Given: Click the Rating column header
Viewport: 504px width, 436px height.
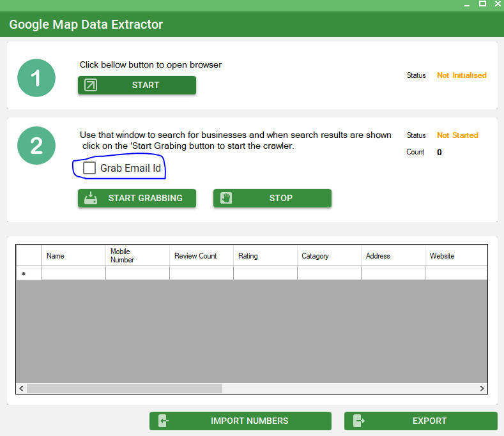Looking at the screenshot, I should tap(266, 256).
